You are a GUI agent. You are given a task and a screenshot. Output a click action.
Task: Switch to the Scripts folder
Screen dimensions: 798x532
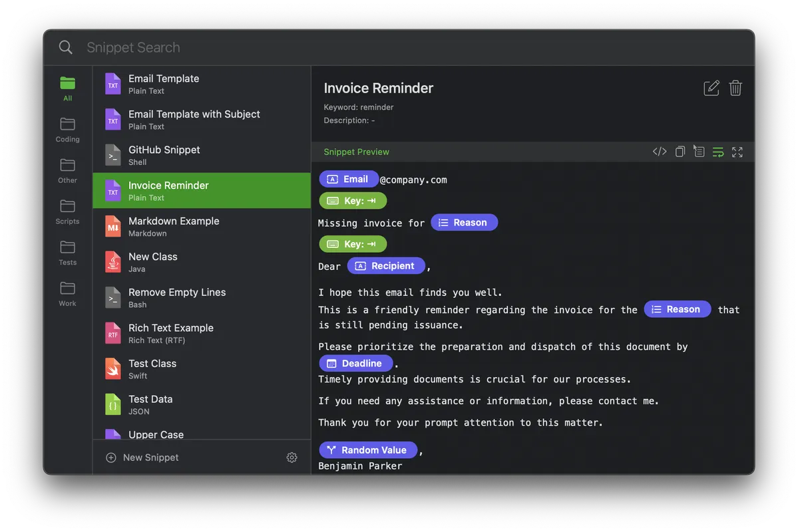67,211
